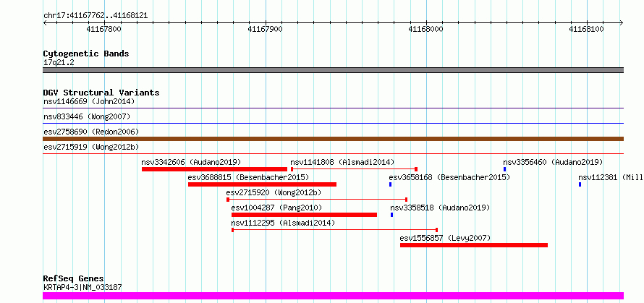Viewport: 644px width, 303px height.
Task: Click the esv2715920 (Wong2012b) label text
Action: 274,192
